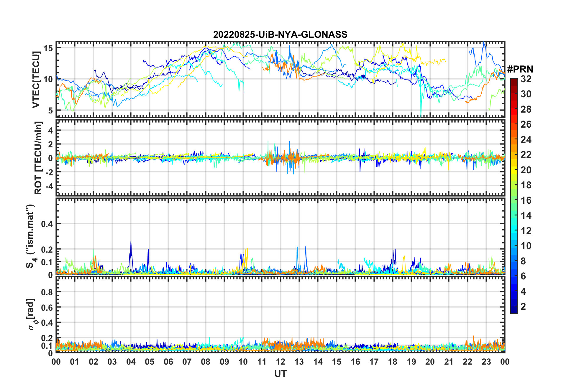This screenshot has width=561, height=392.
Task: Click colorbar tick label "14"
Action: point(526,215)
